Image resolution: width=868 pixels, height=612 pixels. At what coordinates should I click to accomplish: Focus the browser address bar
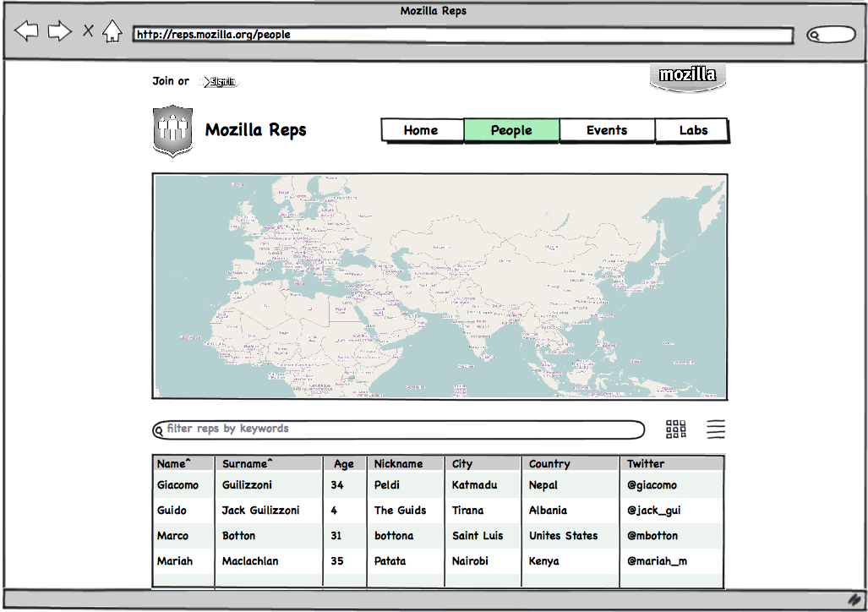point(463,35)
